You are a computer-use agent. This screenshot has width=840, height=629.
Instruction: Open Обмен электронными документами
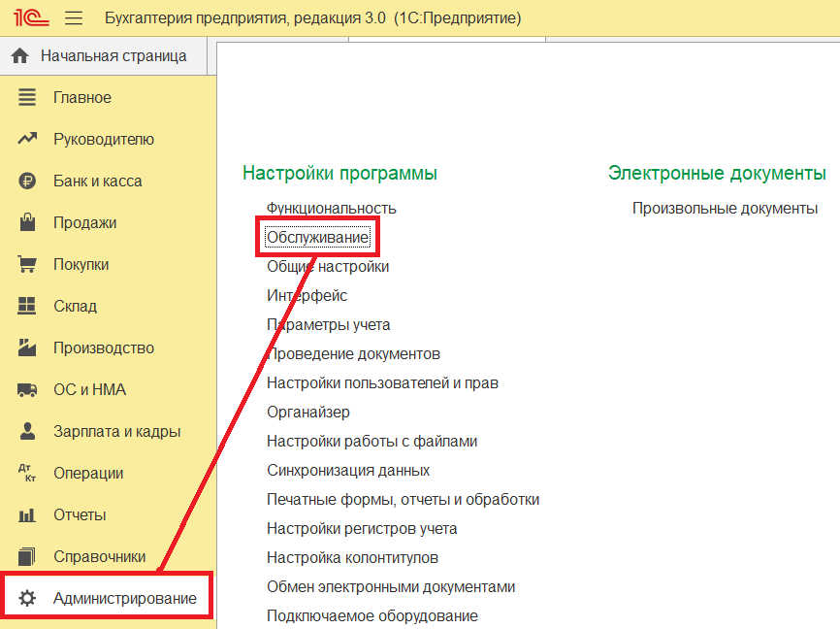391,586
